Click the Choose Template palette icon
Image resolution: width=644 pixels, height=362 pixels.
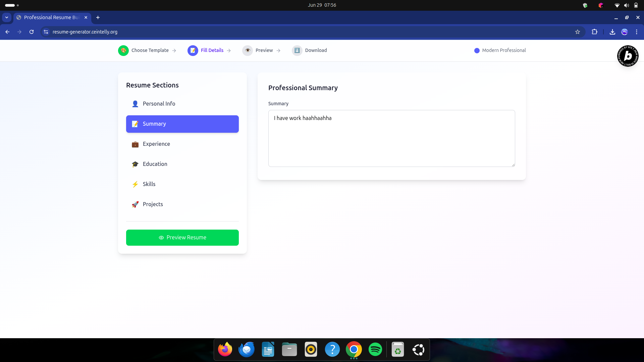(123, 50)
